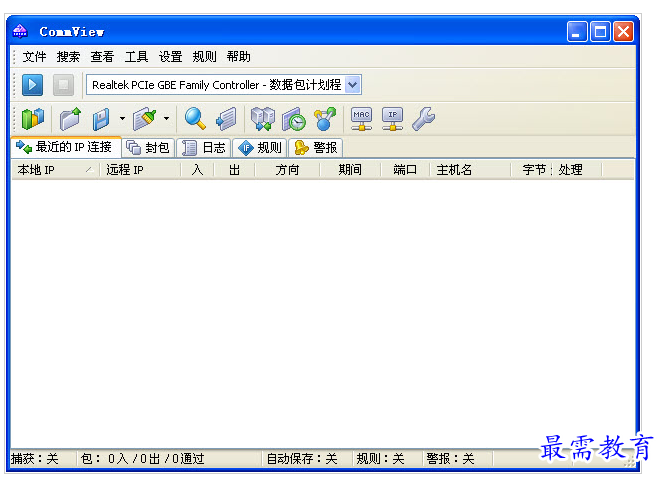Maximize the CommView window

pyautogui.click(x=600, y=32)
